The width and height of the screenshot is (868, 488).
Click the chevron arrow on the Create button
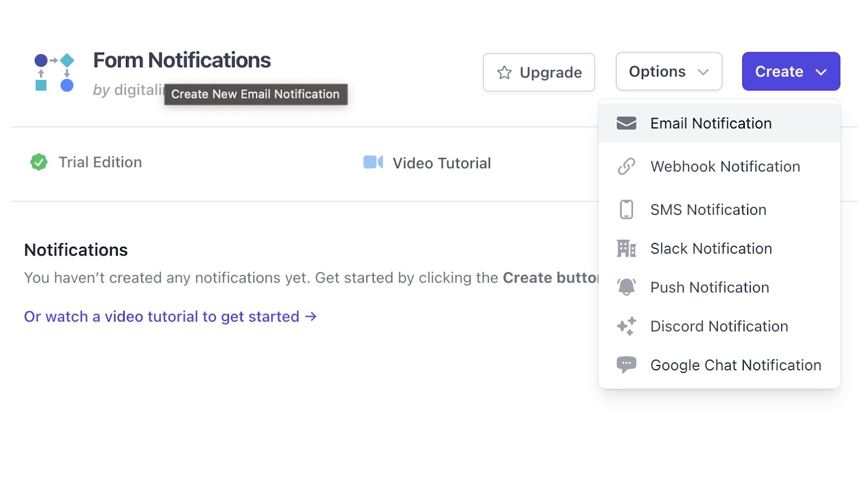coord(821,72)
